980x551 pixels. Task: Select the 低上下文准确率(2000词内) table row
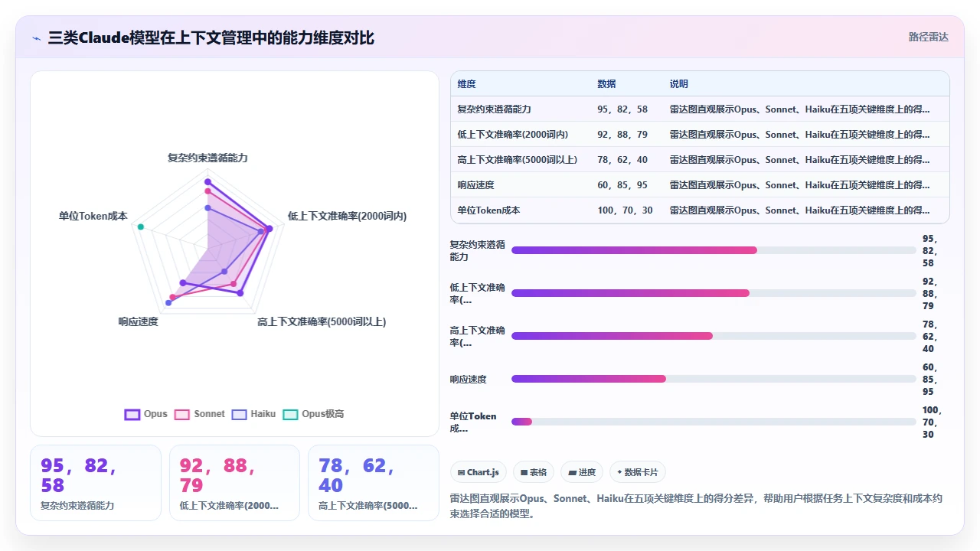[700, 134]
